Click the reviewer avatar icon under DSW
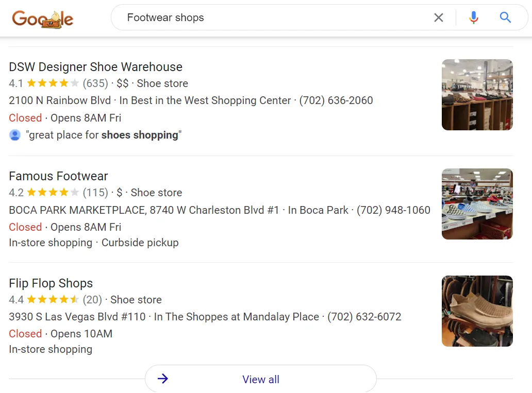 (x=15, y=135)
